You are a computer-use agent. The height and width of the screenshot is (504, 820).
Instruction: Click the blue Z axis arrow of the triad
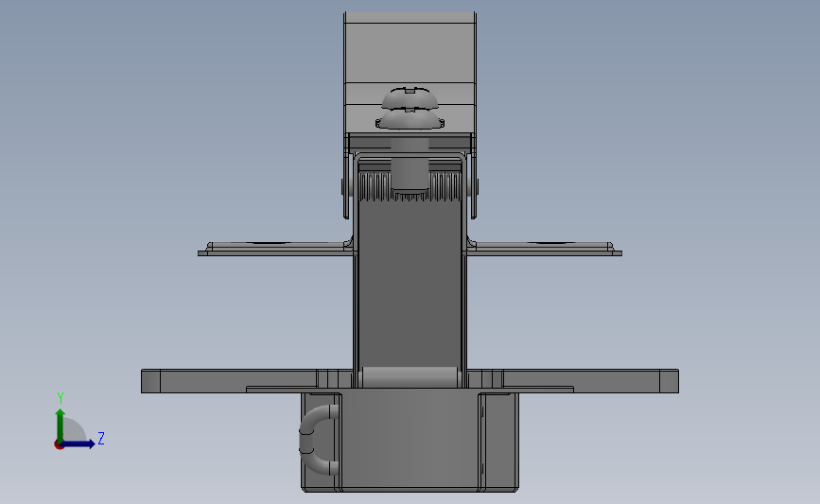coord(79,443)
